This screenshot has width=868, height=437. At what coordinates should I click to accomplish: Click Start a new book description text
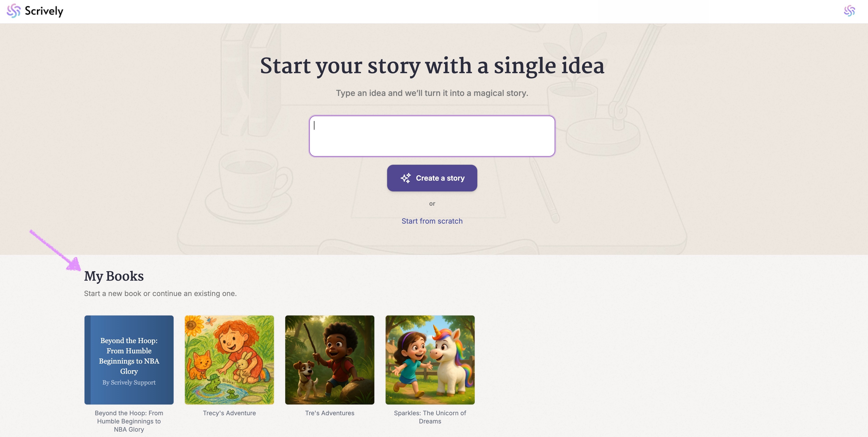[160, 293]
